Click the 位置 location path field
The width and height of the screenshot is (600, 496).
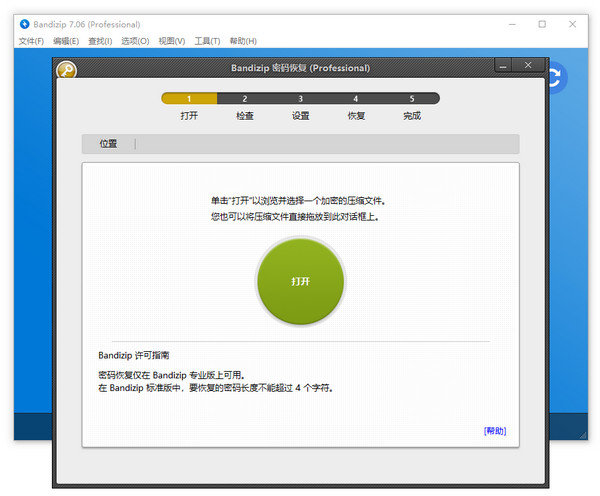click(300, 144)
